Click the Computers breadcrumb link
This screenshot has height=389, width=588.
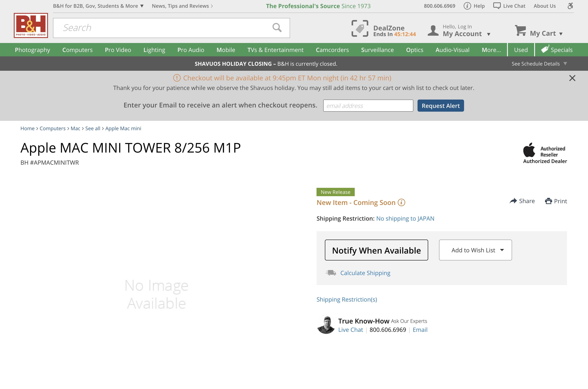click(x=53, y=129)
